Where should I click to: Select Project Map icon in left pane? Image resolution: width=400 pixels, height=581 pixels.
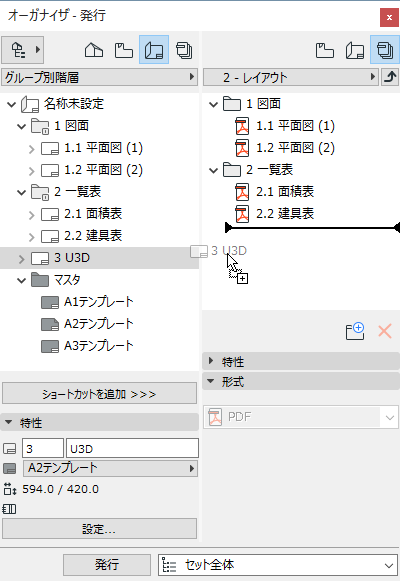[x=94, y=50]
